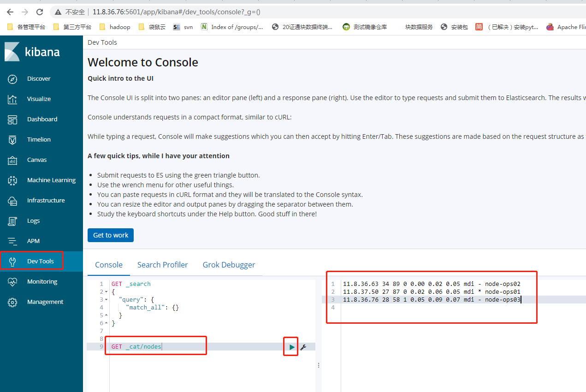586x392 pixels.
Task: Open the 袋鼠云 bookmark folder
Action: click(x=152, y=27)
